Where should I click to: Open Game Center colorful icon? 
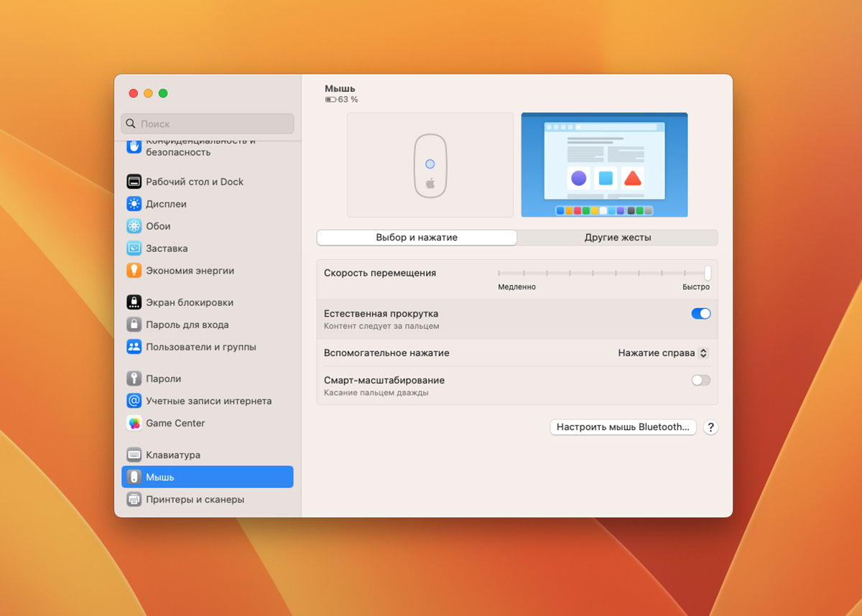pos(134,423)
